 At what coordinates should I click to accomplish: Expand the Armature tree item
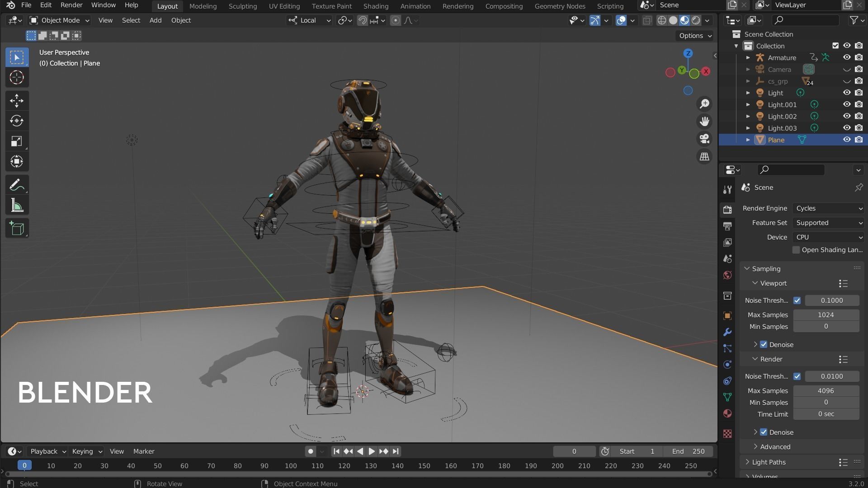click(x=748, y=57)
